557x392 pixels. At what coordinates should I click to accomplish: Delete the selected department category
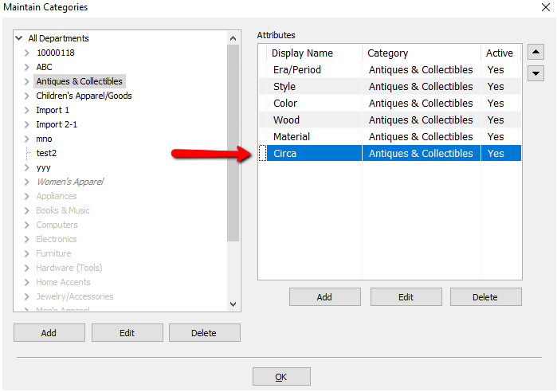pos(204,333)
